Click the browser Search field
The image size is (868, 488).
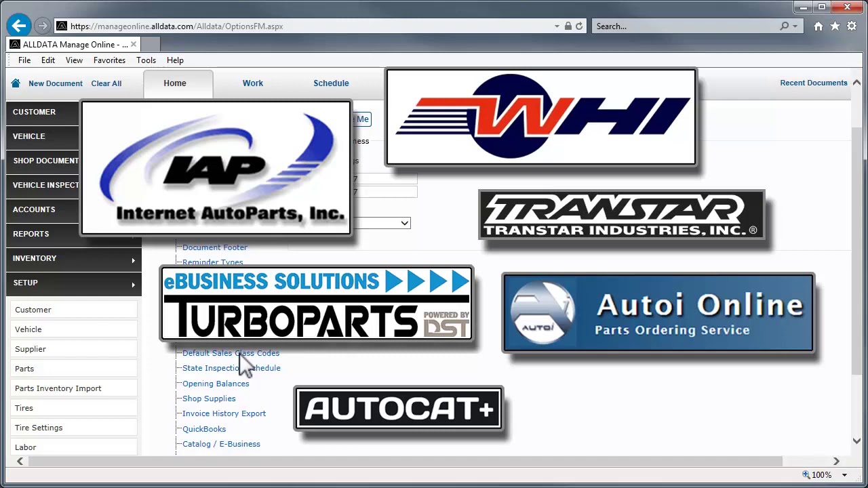coord(685,26)
